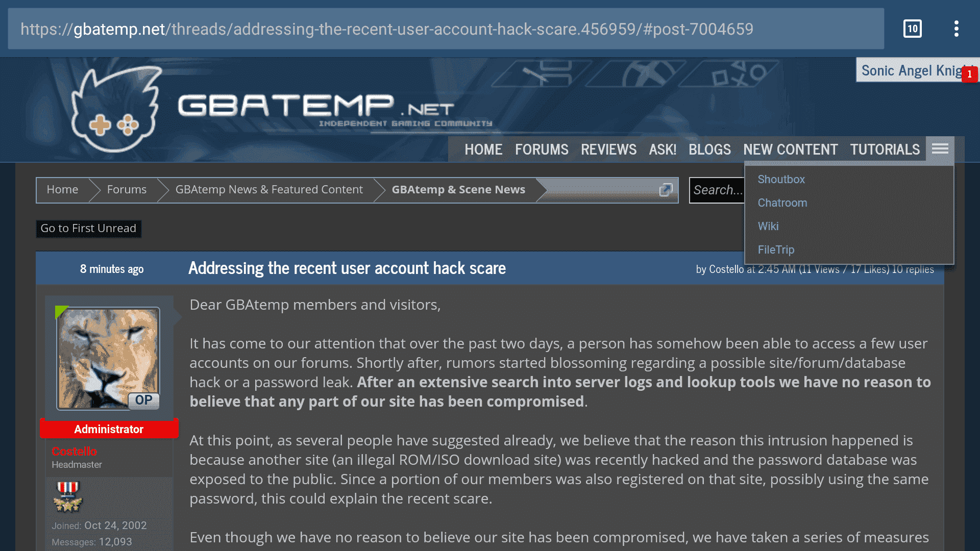The image size is (980, 551).
Task: Click the Costello username in the profile panel
Action: 74,452
